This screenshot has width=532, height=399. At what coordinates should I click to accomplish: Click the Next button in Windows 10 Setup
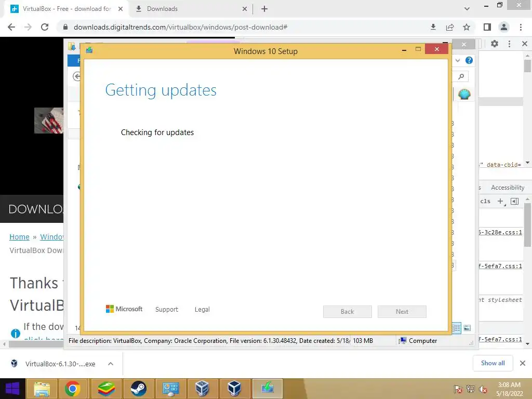[402, 312]
